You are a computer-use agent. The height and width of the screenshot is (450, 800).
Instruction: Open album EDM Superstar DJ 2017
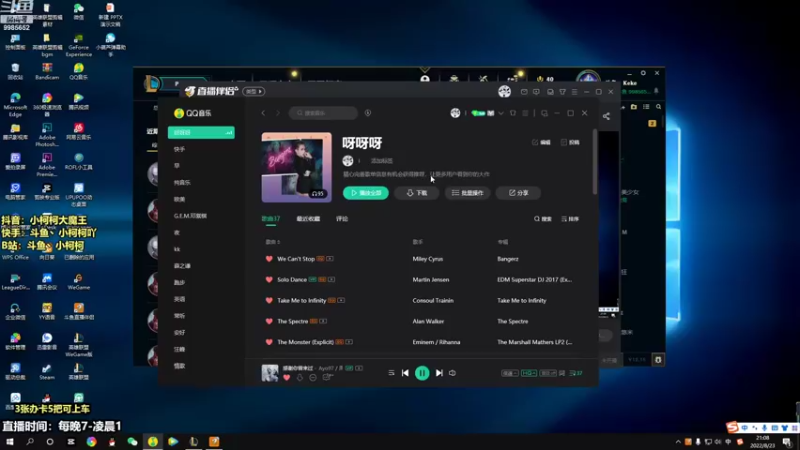click(x=534, y=280)
